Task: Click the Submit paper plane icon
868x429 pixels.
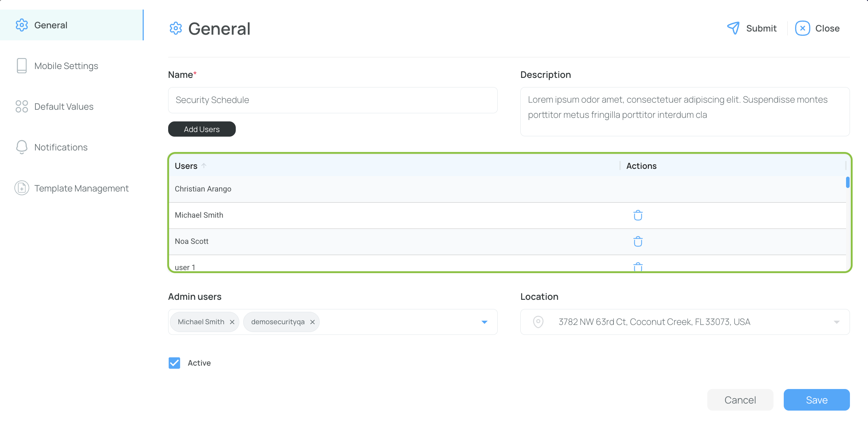Action: (x=733, y=28)
